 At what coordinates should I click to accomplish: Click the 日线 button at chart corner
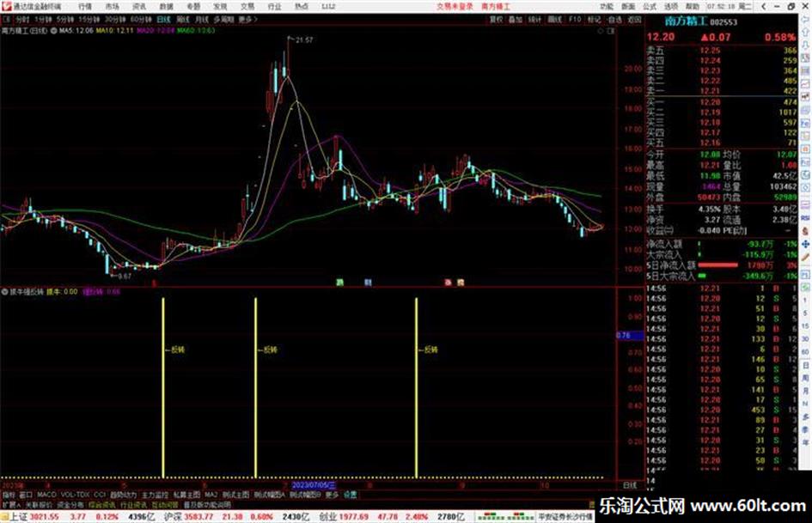(630, 485)
